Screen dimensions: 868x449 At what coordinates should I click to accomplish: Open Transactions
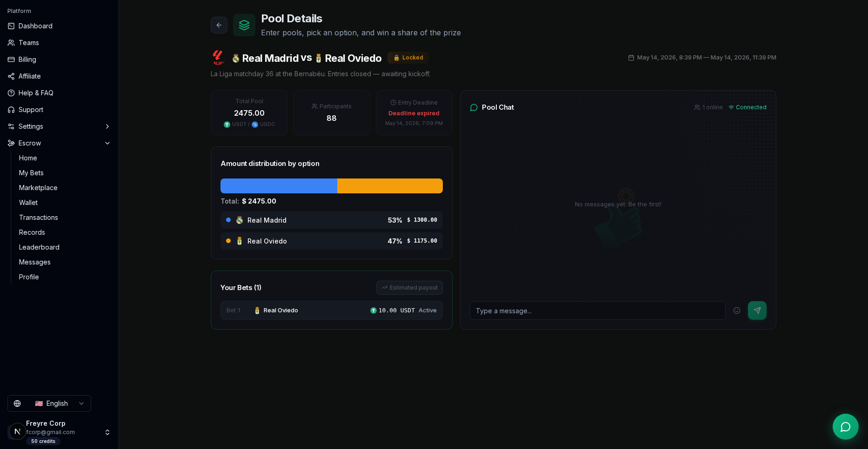point(39,218)
